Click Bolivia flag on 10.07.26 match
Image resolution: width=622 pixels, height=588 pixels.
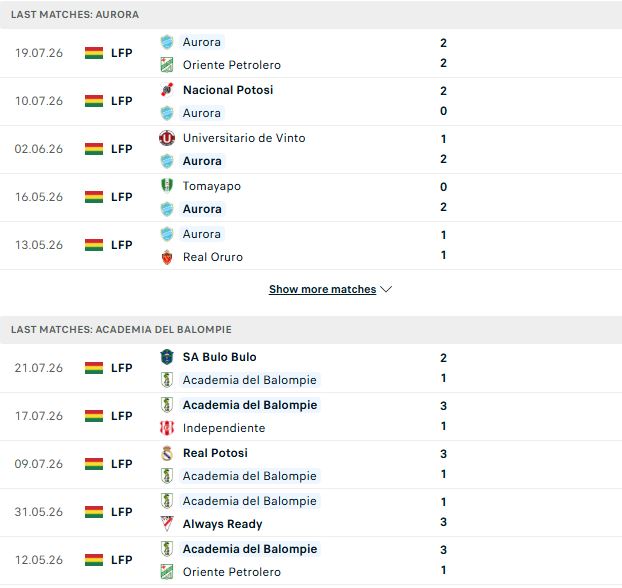(x=94, y=101)
